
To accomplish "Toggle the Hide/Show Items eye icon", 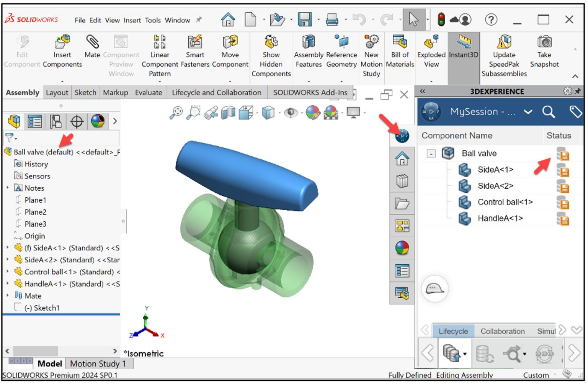I will (x=292, y=112).
